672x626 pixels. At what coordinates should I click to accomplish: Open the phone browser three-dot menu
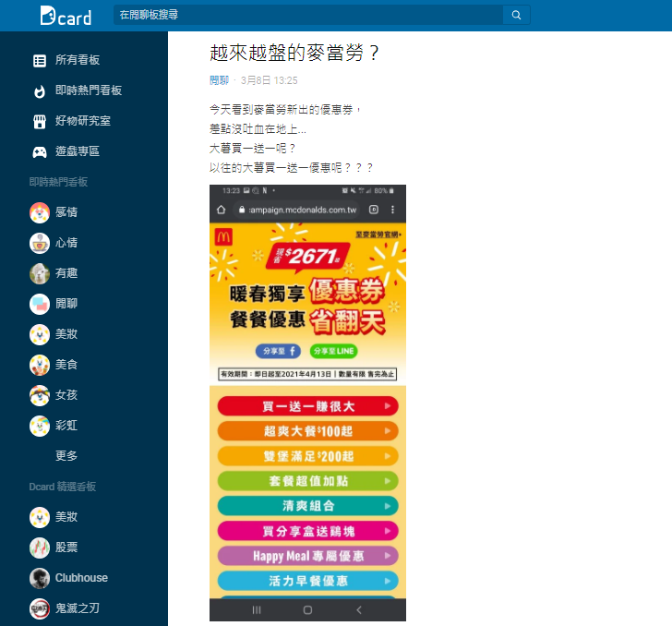point(392,210)
